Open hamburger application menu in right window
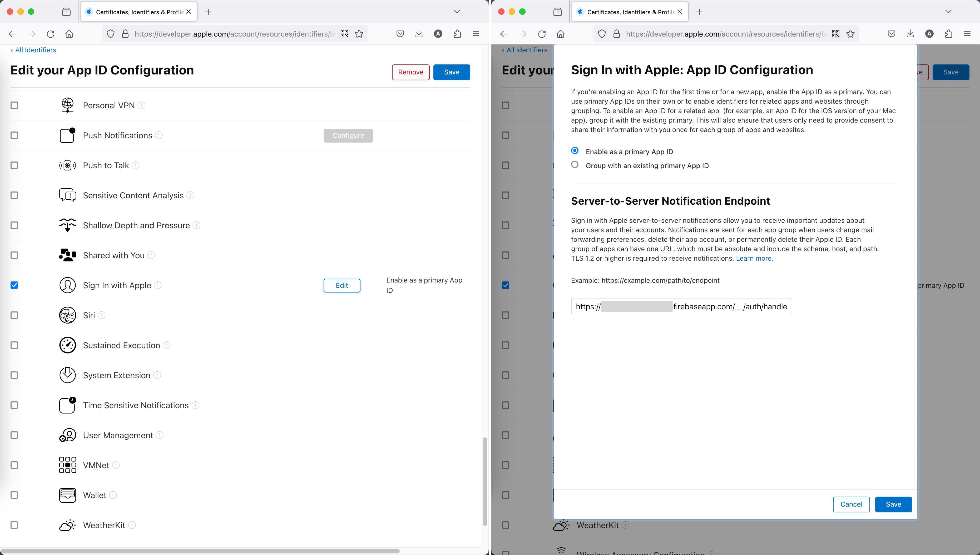The image size is (980, 555). [x=967, y=34]
